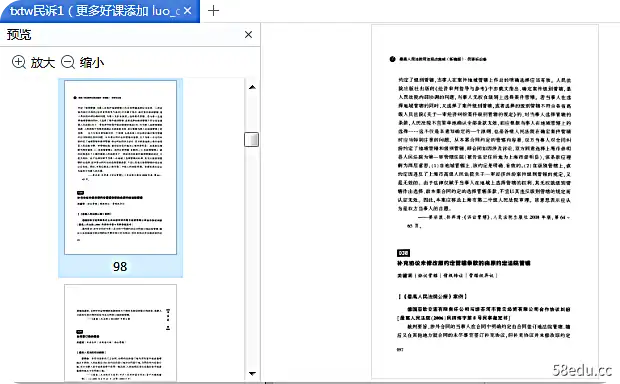This screenshot has height=384, width=620.
Task: Click the page number label 98
Action: point(120,267)
